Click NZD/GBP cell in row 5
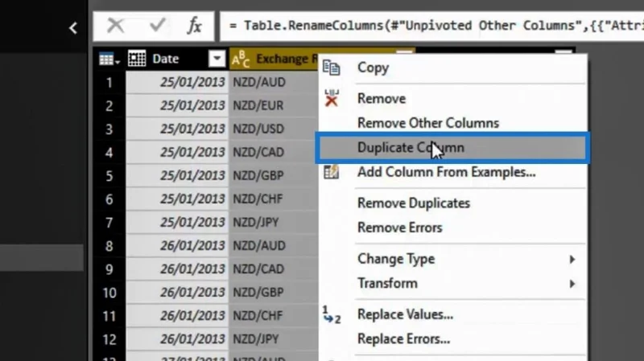 pos(274,175)
